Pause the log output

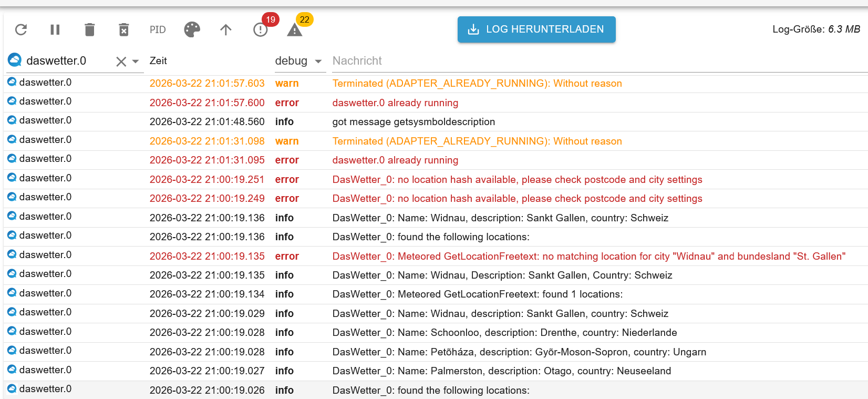[x=55, y=29]
